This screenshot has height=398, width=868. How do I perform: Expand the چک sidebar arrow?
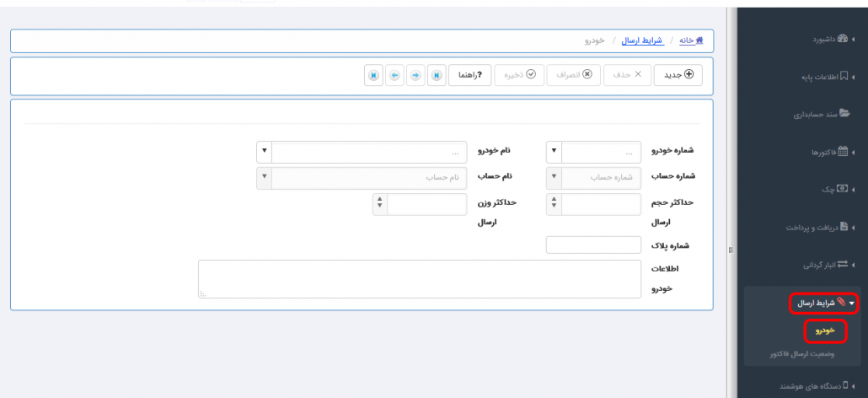(853, 190)
